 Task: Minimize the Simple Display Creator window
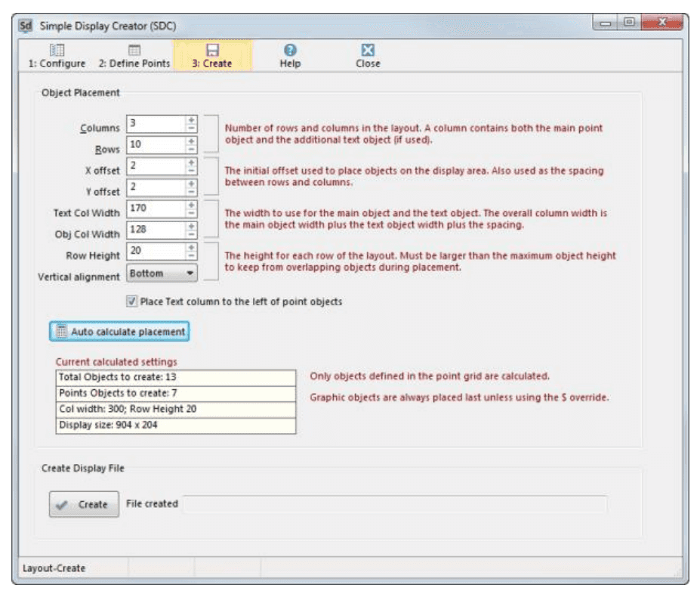pyautogui.click(x=607, y=23)
